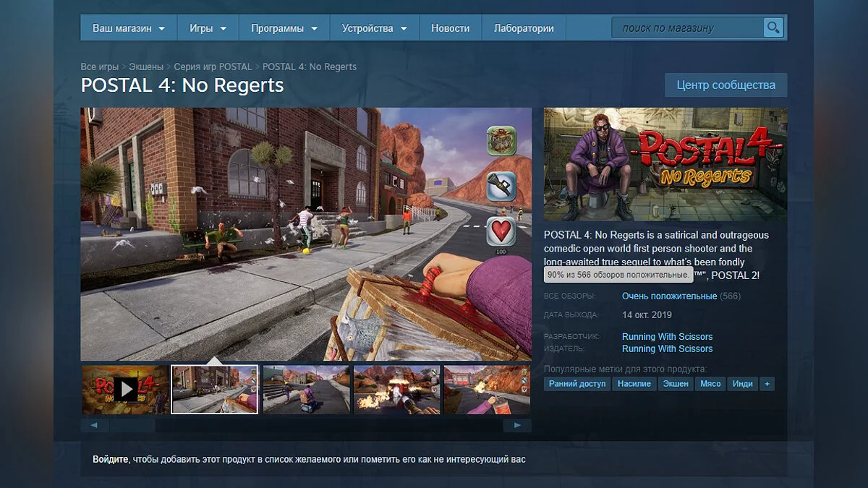868x488 pixels.
Task: Open the 'Ваш магазин' dropdown menu
Action: coord(129,28)
